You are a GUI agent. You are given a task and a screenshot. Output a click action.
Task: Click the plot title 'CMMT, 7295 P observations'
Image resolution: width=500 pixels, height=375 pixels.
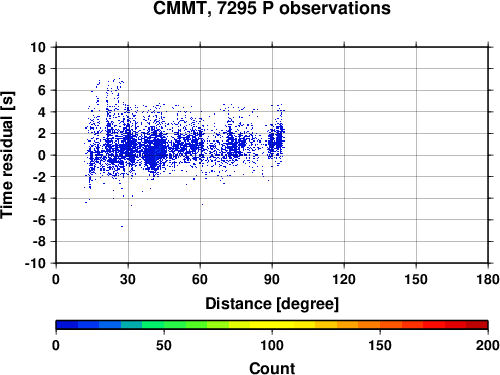point(272,8)
